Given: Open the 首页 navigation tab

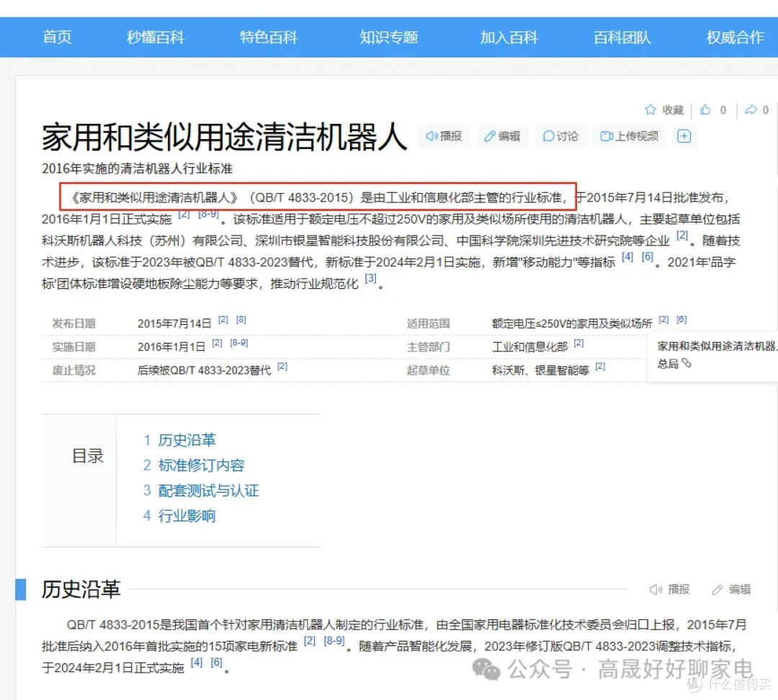Looking at the screenshot, I should (x=57, y=37).
